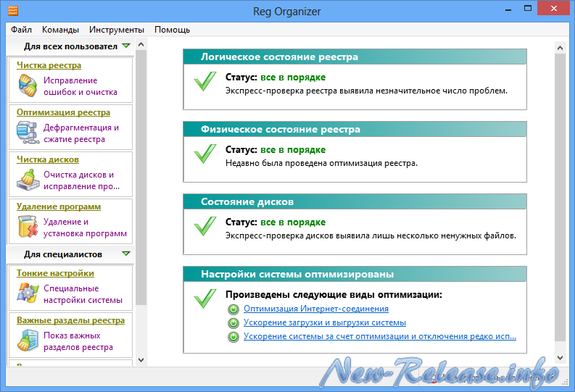Click the fine tweaks gear icon
This screenshot has width=575, height=392.
tap(28, 293)
